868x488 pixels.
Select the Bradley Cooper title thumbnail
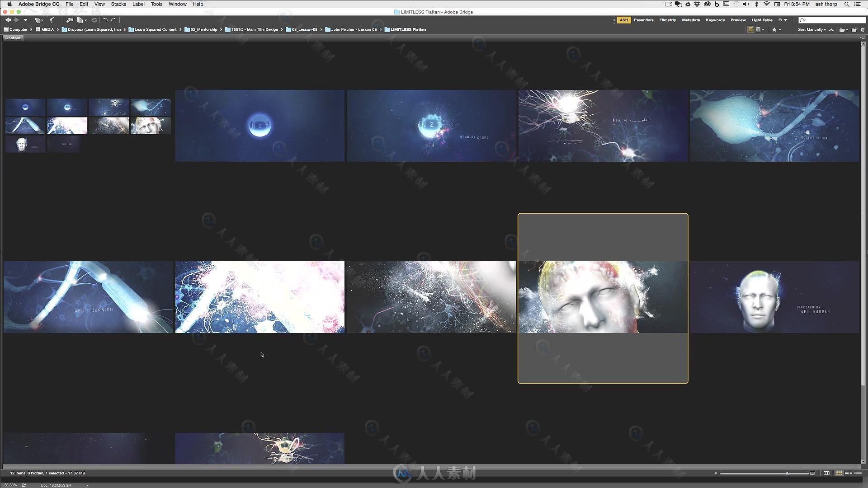pos(431,126)
